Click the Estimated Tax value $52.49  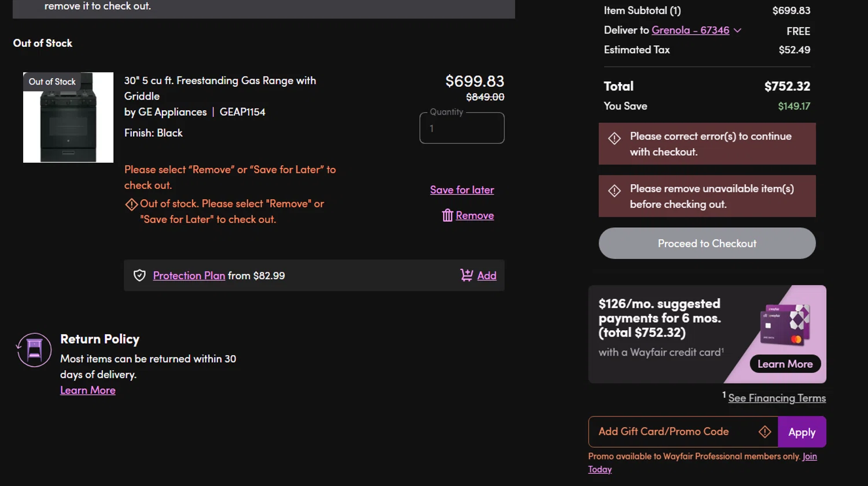[795, 50]
